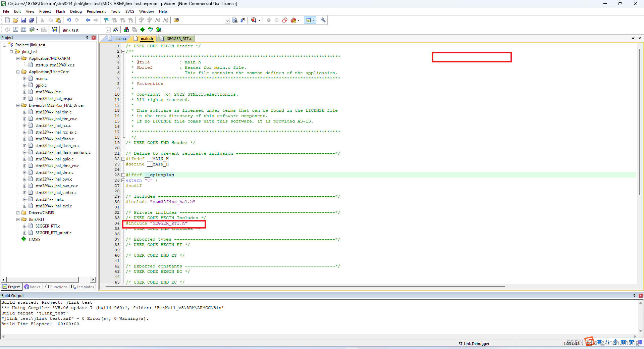Image resolution: width=644 pixels, height=349 pixels.
Task: Open Configuration using the wrench icon
Action: tap(323, 20)
